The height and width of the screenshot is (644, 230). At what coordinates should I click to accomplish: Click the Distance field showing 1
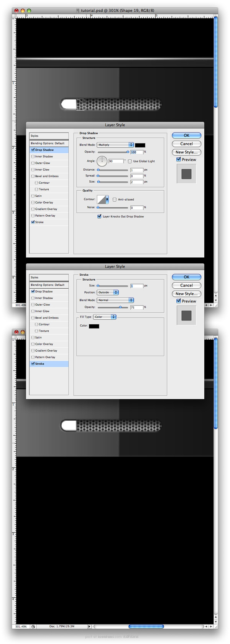point(136,170)
